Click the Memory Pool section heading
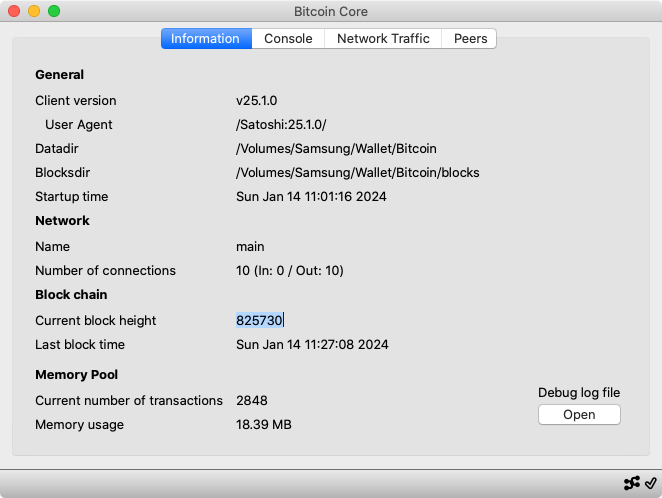The width and height of the screenshot is (662, 498). [x=76, y=375]
